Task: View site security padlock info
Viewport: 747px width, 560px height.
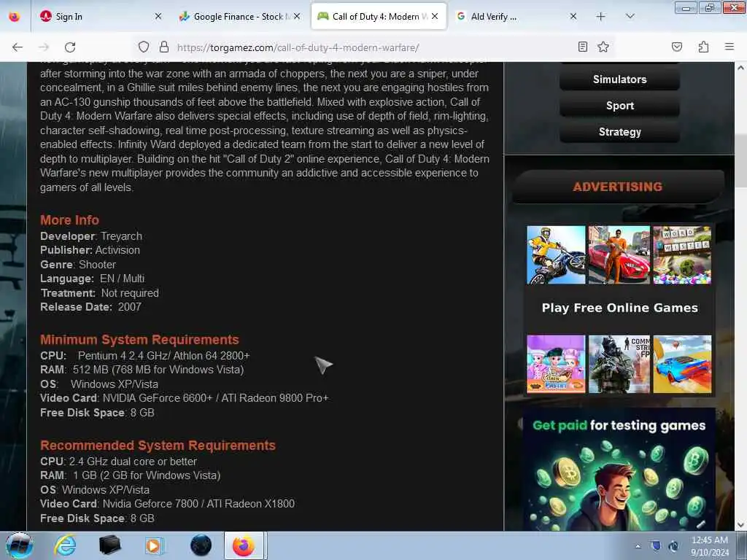Action: click(x=164, y=47)
